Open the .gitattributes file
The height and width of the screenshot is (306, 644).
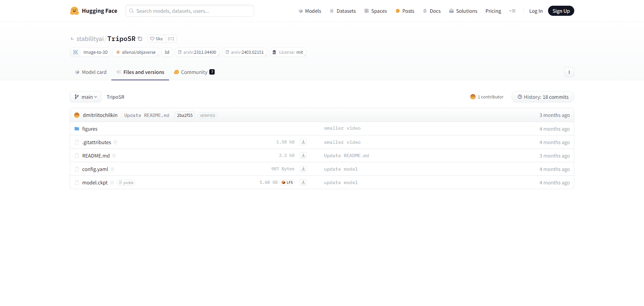[x=97, y=142]
